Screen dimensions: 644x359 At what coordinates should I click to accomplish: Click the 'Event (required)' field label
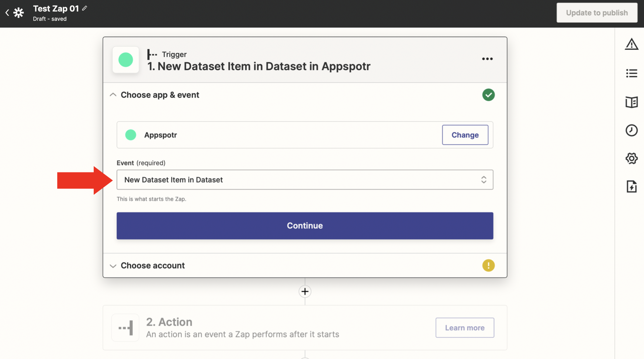click(141, 163)
